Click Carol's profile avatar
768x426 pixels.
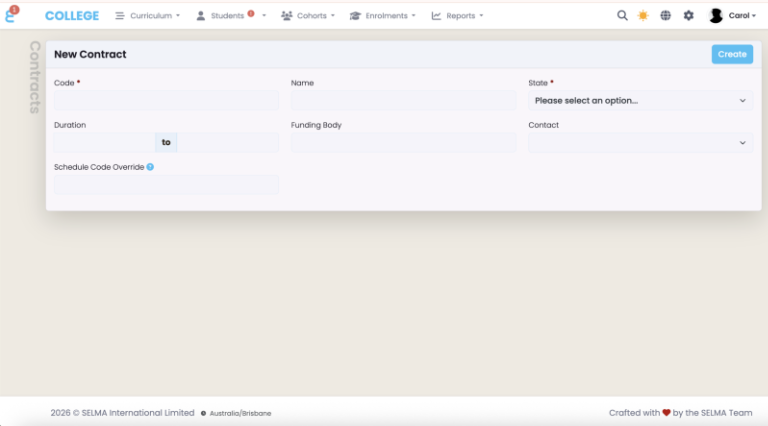tap(716, 16)
